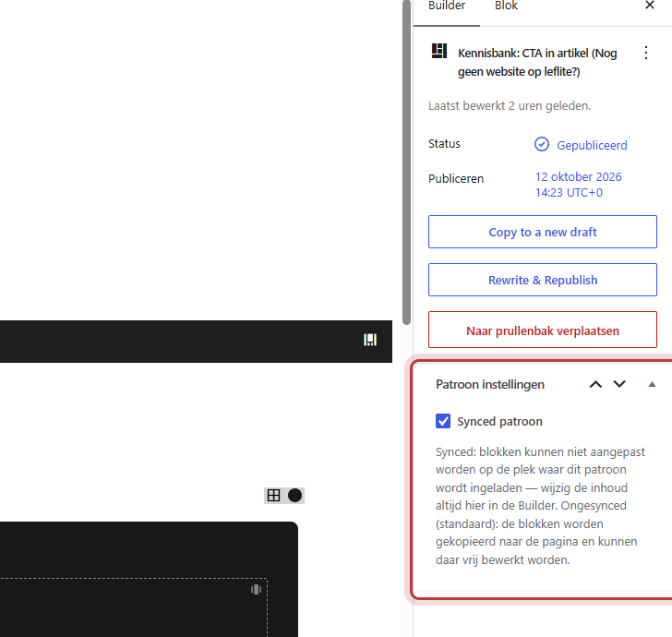
Task: Click the Gepubliceerd status link
Action: (592, 145)
